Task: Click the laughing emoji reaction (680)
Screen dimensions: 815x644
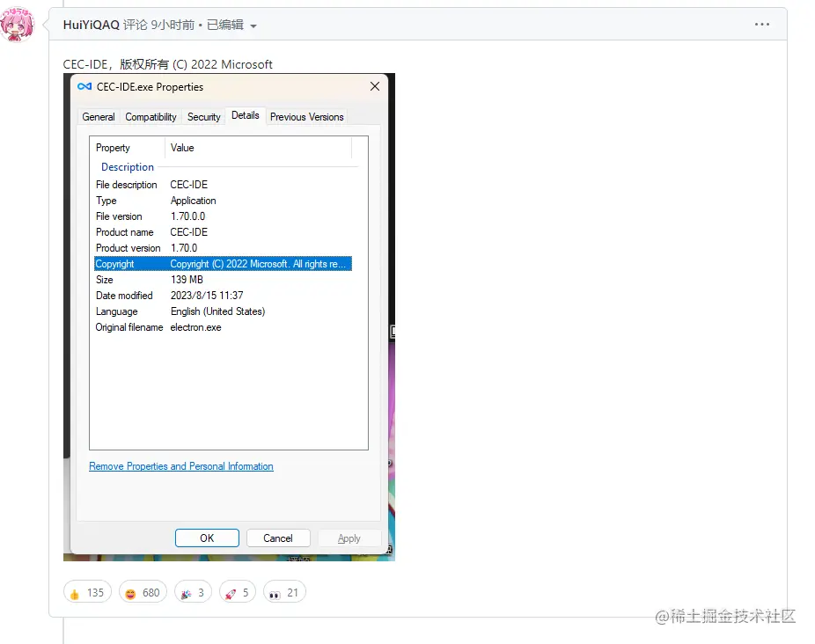Action: click(x=143, y=593)
